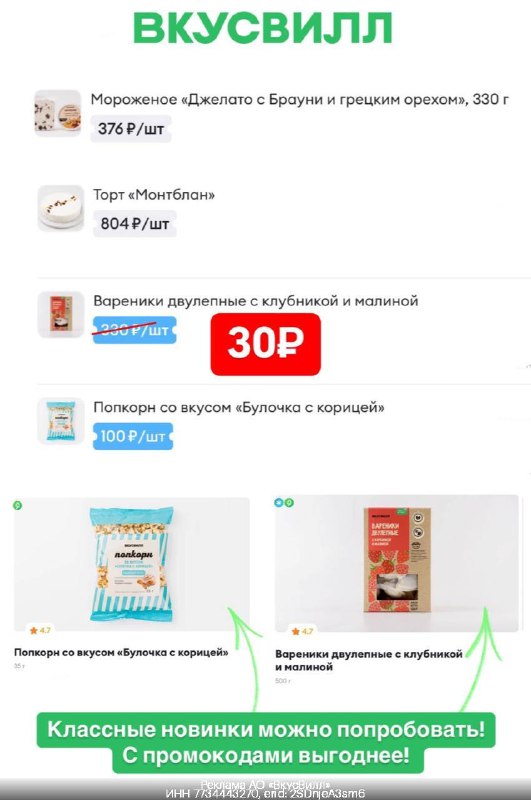Open the gelato ice cream thumbnail
This screenshot has width=531, height=800.
pos(58,113)
